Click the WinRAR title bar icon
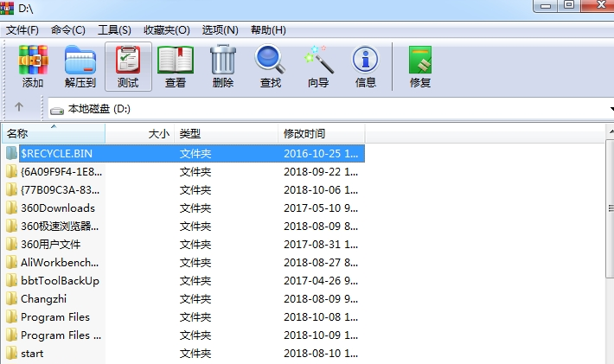 (7, 8)
